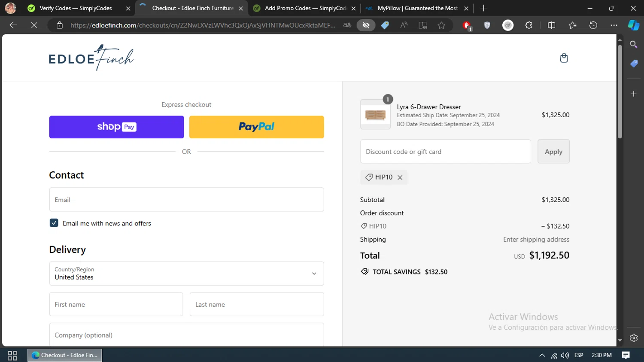Open the Checkout - Edloe Fin... taskbar button
The height and width of the screenshot is (362, 644).
65,355
